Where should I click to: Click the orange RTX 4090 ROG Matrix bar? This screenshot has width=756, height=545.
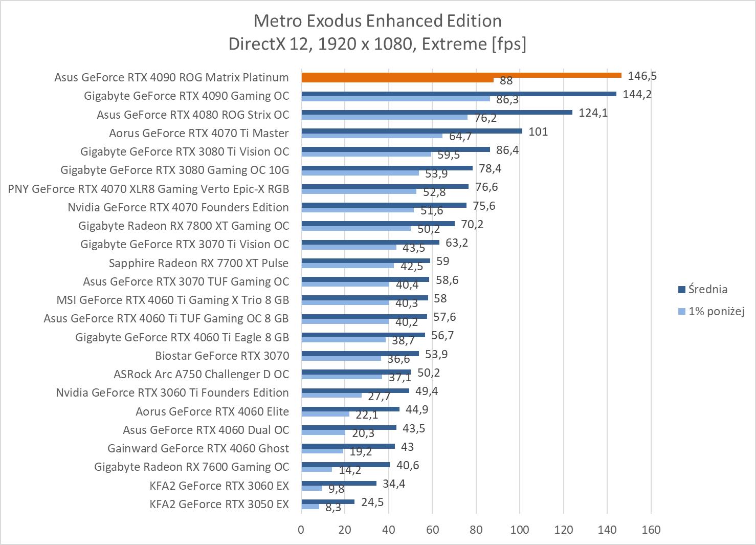(x=460, y=75)
